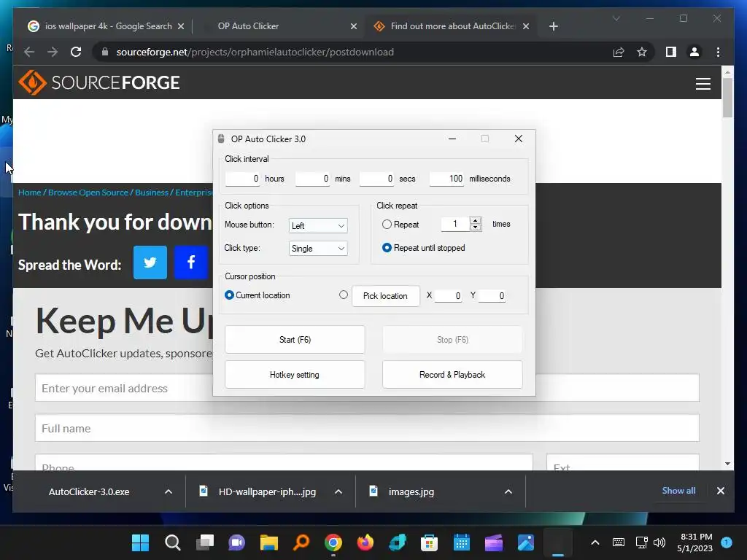Open the Calendar app on taskbar
The width and height of the screenshot is (747, 560).
(462, 542)
